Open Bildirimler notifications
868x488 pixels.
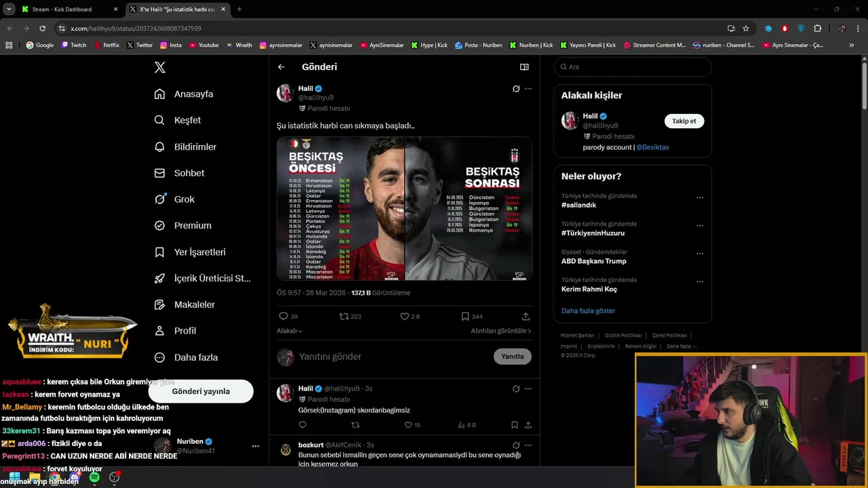click(185, 146)
